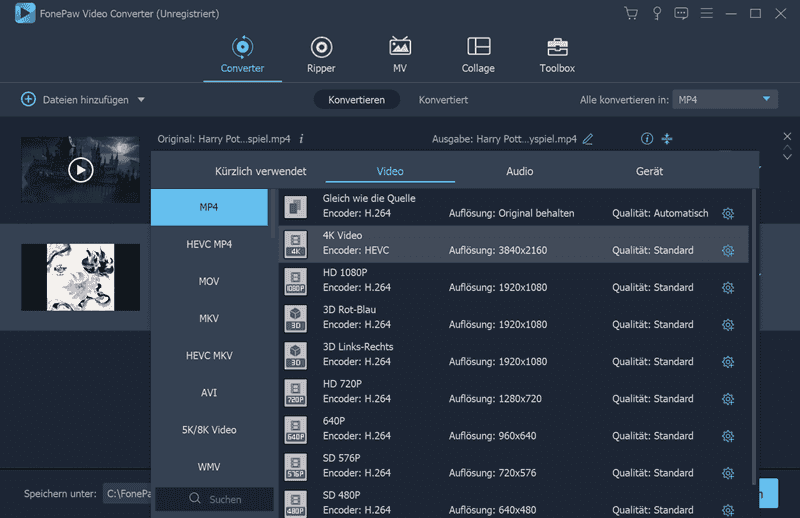800x518 pixels.
Task: Open the Audio format tab
Action: tap(520, 171)
